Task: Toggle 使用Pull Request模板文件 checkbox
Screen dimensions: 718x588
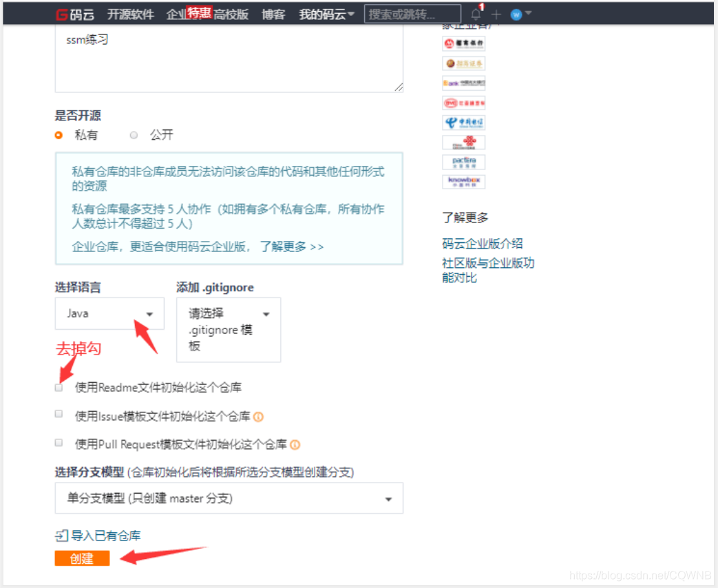Action: pos(59,442)
